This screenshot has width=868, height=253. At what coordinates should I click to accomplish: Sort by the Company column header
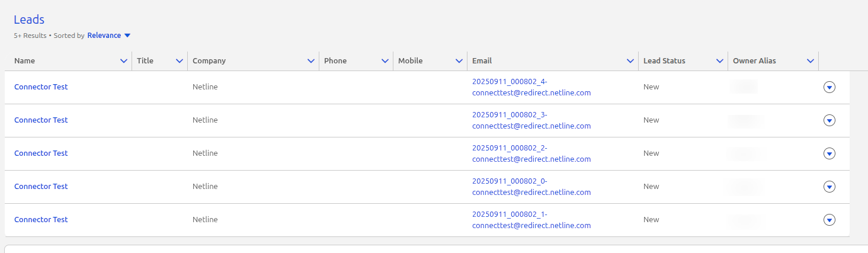[209, 61]
